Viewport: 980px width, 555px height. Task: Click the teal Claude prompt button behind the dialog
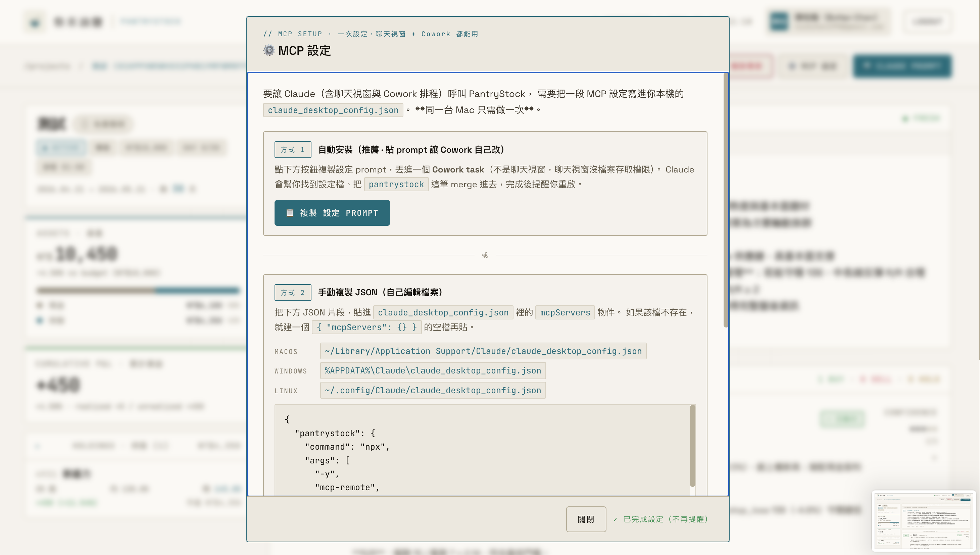coord(901,66)
